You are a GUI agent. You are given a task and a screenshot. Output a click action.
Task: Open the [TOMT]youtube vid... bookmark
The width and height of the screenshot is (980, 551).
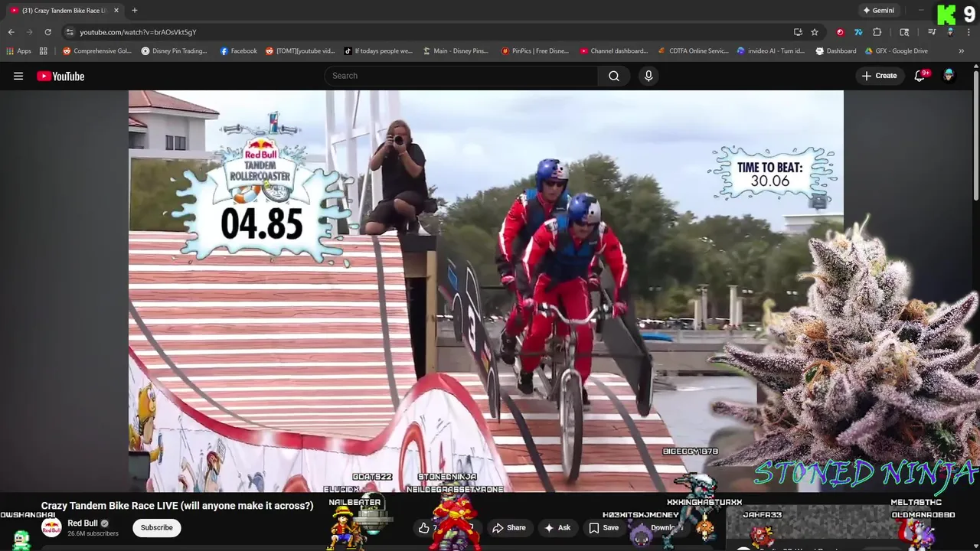pos(300,51)
